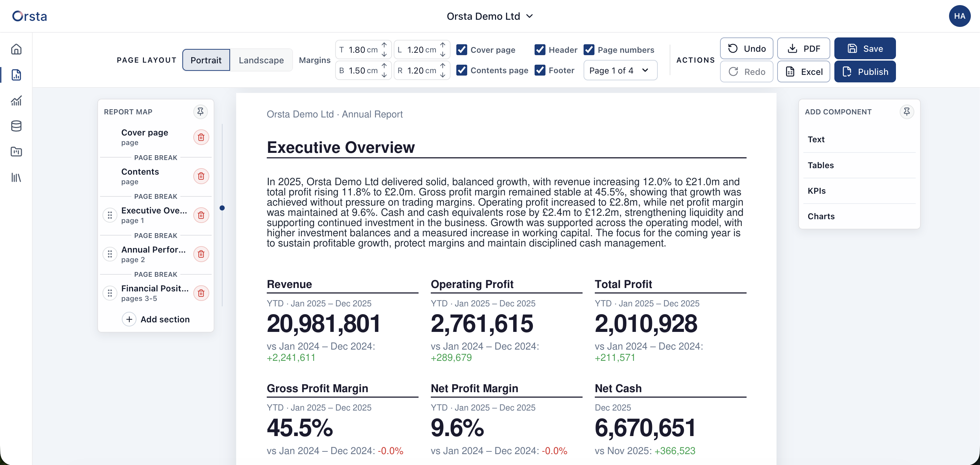Open the folder chart icon in sidebar
The image size is (980, 465).
coord(16,152)
